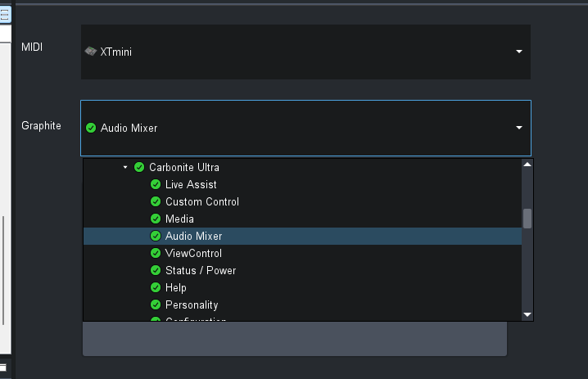
Task: Click green status icon beside Carbonite Ultra
Action: click(139, 167)
